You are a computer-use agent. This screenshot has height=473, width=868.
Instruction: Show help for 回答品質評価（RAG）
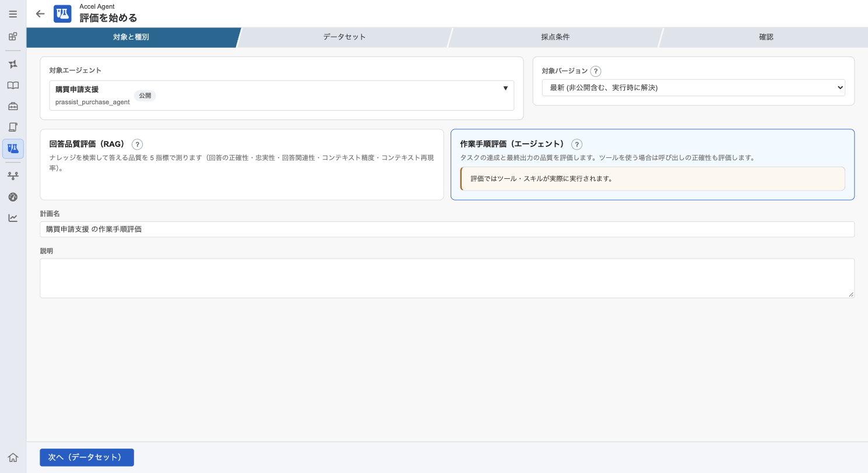[137, 144]
